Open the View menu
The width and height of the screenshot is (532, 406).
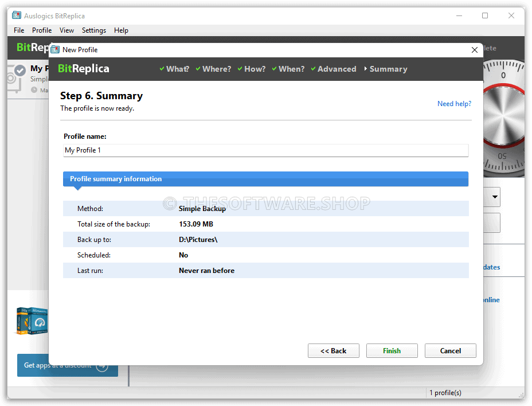[x=66, y=30]
